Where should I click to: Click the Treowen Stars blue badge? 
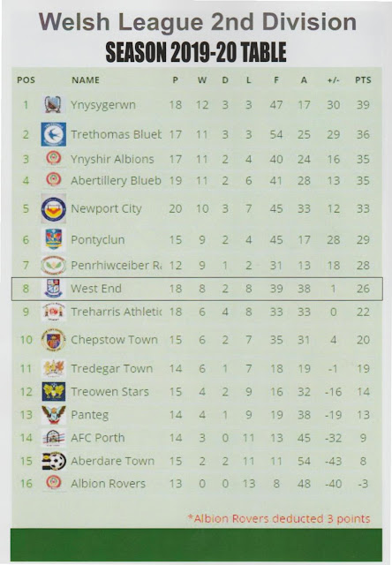click(x=53, y=391)
